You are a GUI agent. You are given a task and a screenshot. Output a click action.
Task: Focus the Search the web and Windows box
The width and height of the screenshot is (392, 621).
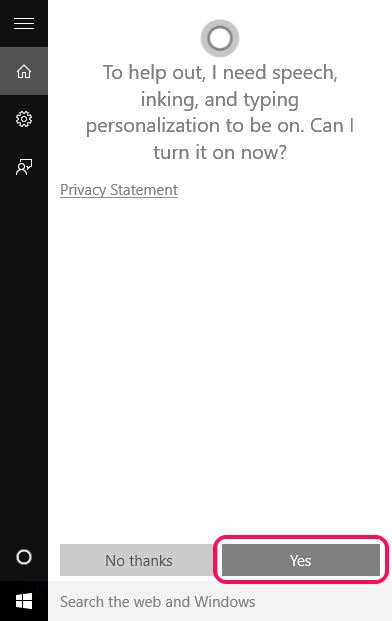(220, 602)
